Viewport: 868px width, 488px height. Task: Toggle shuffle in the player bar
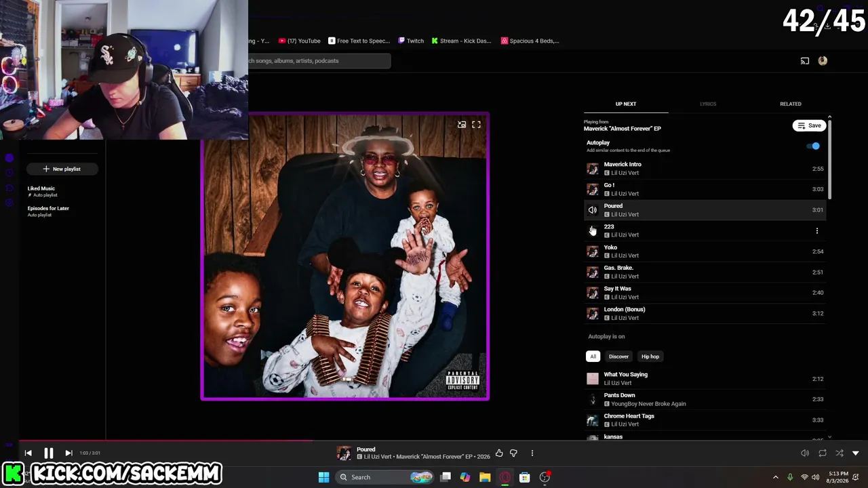click(840, 453)
